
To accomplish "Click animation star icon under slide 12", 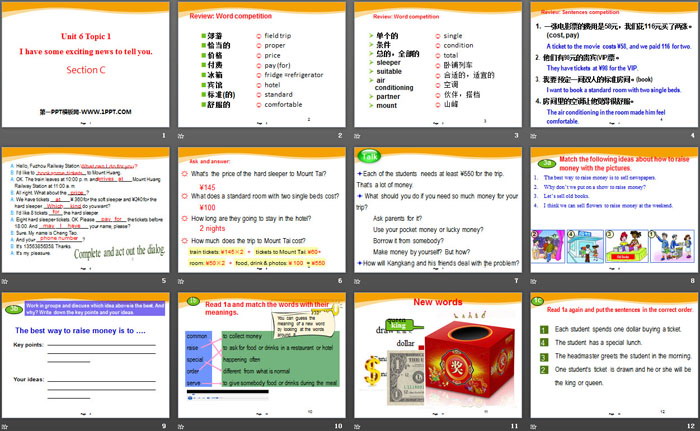I will click(533, 427).
